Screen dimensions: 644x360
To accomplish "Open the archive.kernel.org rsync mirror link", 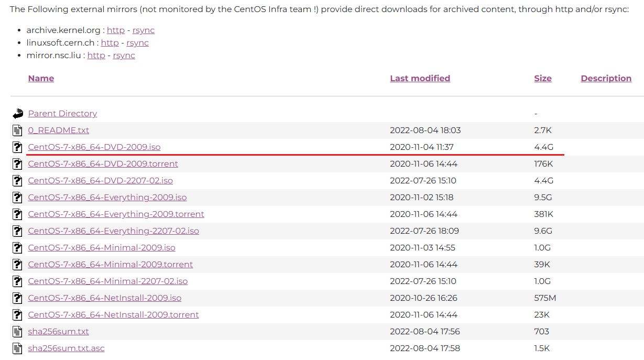I will point(144,30).
